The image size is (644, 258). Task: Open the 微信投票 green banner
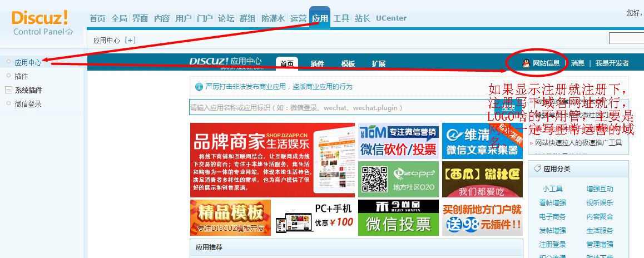[398, 218]
